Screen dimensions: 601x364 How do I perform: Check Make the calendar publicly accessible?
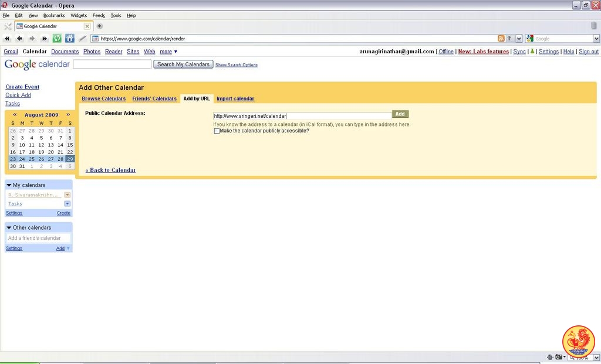[217, 131]
